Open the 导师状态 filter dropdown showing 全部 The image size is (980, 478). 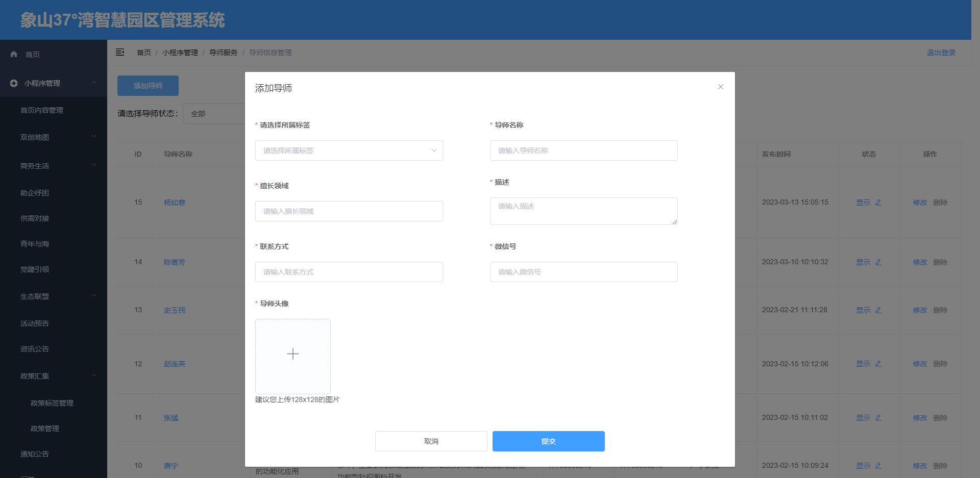[214, 114]
